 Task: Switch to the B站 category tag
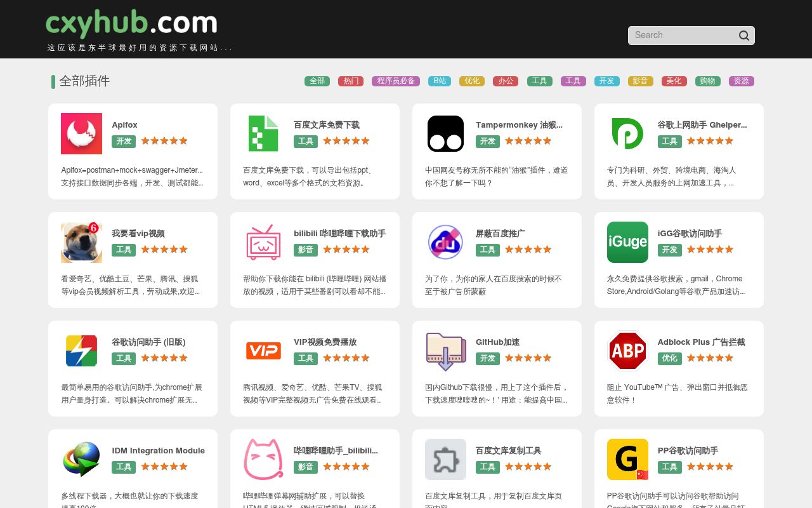pyautogui.click(x=440, y=81)
